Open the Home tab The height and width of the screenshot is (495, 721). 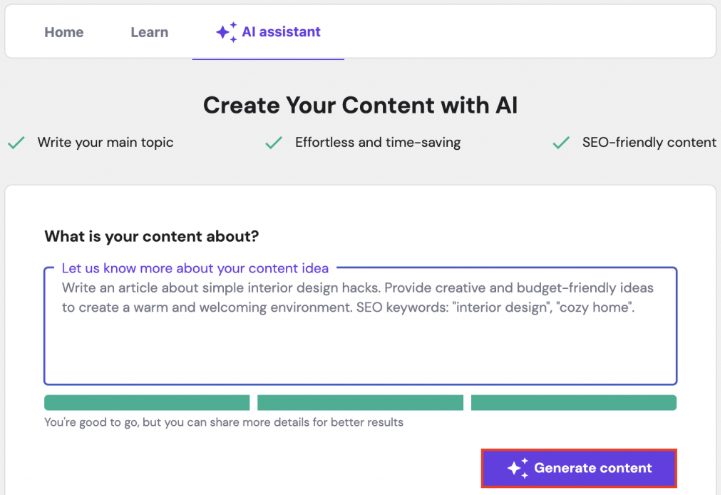pyautogui.click(x=64, y=32)
